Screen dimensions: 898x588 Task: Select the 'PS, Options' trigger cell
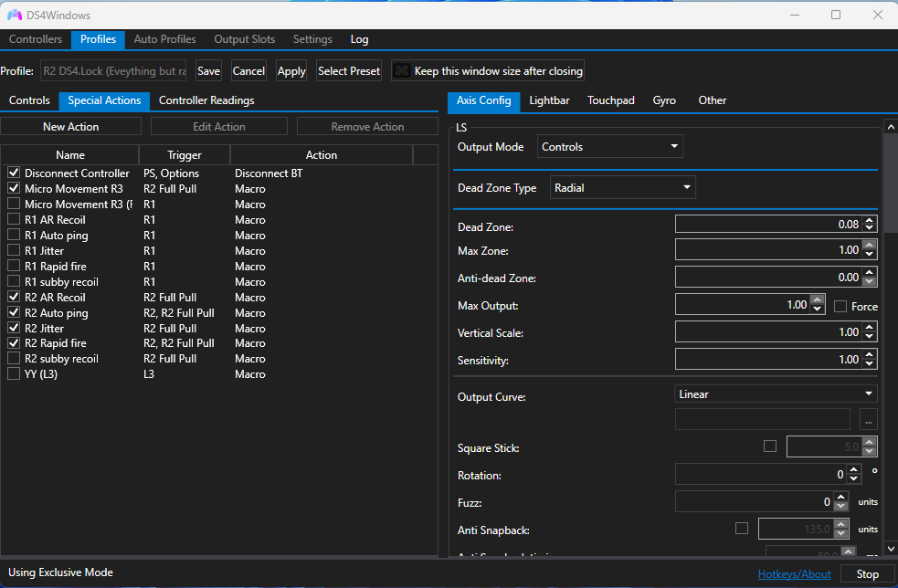click(x=171, y=173)
